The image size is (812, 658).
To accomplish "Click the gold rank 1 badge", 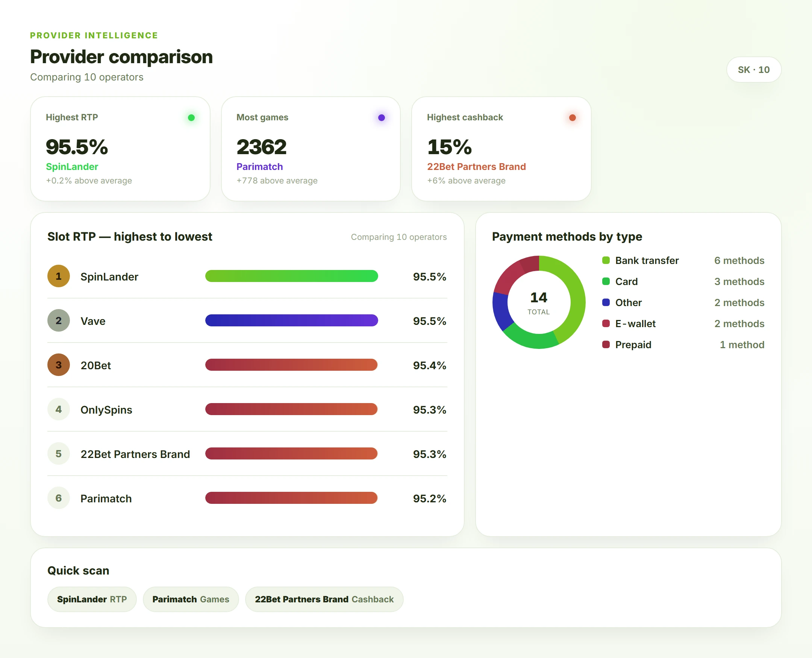I will (59, 276).
